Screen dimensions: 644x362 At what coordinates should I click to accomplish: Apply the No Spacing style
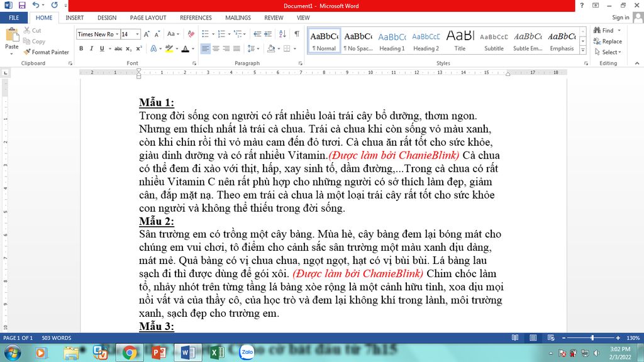pyautogui.click(x=358, y=41)
